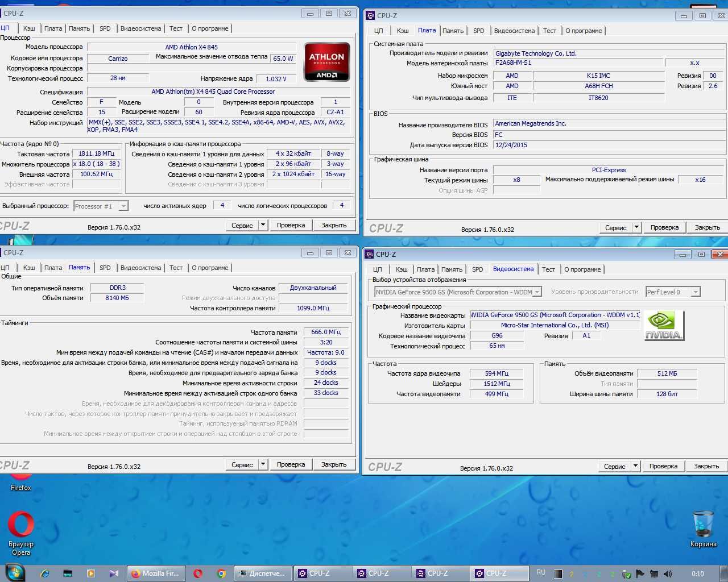Screen dimensions: 728x582
Task: Click the Action Center flag tray icon
Action: tap(640, 574)
